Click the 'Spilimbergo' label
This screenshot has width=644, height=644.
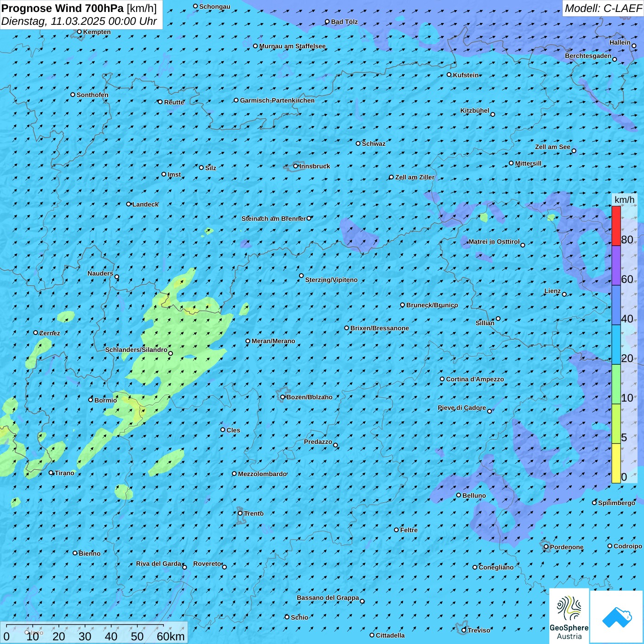click(x=616, y=503)
